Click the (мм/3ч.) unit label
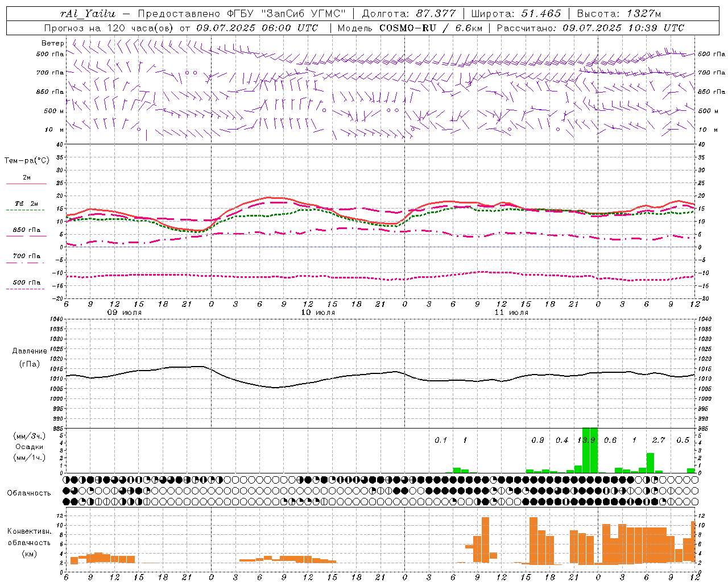 [29, 436]
